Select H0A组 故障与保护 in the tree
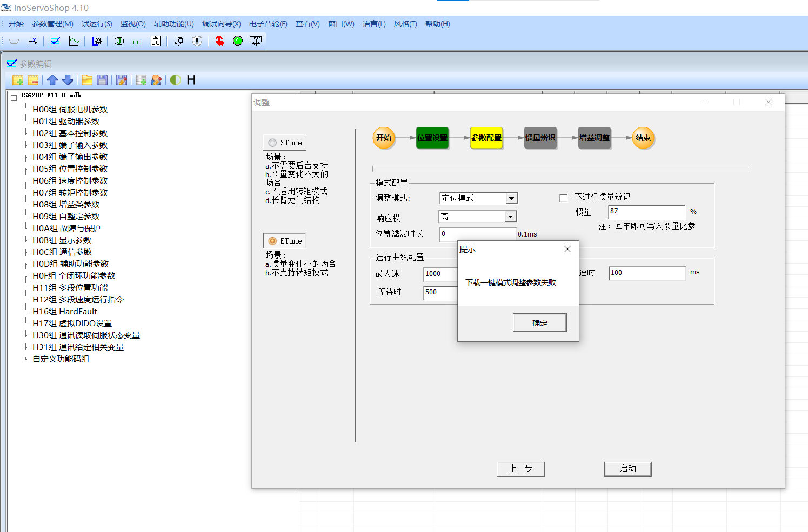The width and height of the screenshot is (808, 532). pos(66,228)
